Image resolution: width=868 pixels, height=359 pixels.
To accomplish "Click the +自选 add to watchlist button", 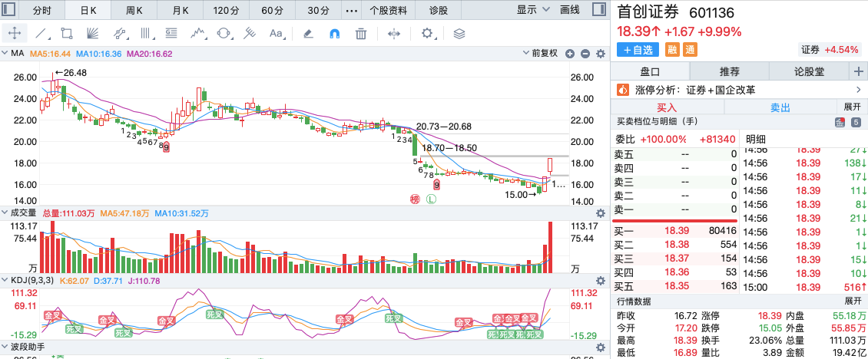I will (638, 49).
